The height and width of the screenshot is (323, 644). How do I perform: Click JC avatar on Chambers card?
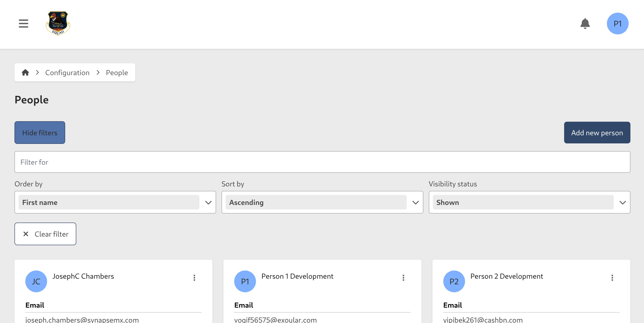point(36,281)
